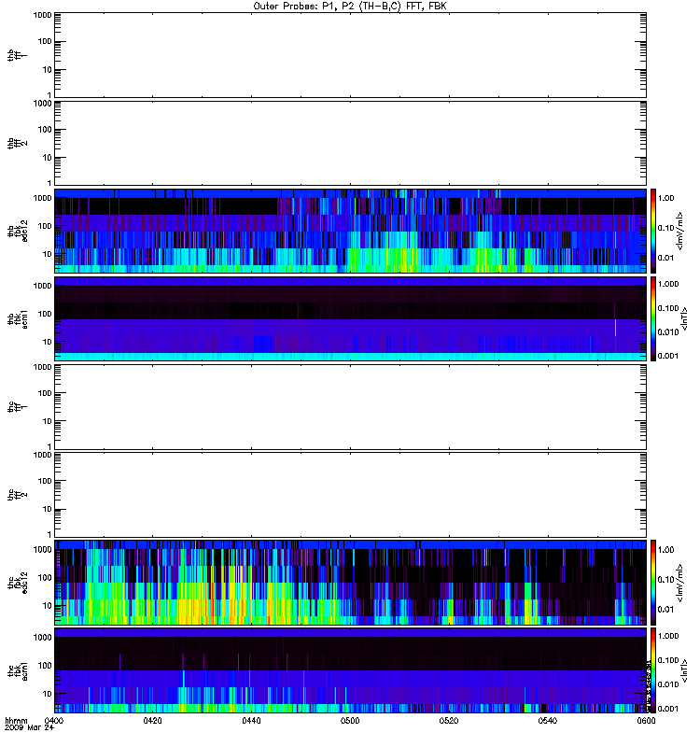
Task: Click the 0420 time axis label
Action: 152,721
